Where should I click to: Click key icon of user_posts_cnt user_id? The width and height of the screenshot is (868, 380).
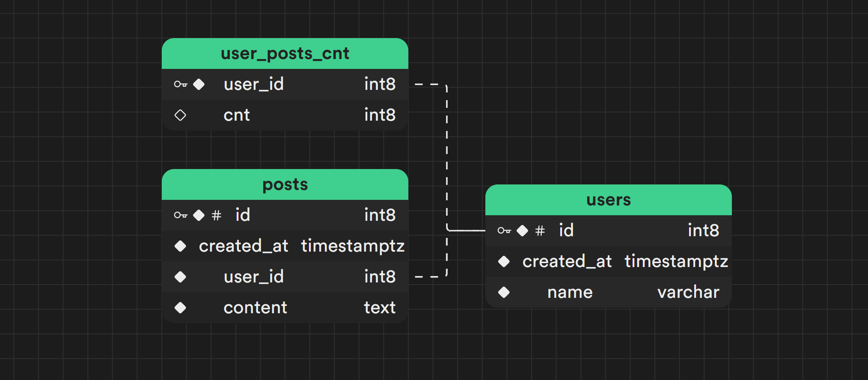click(x=181, y=84)
